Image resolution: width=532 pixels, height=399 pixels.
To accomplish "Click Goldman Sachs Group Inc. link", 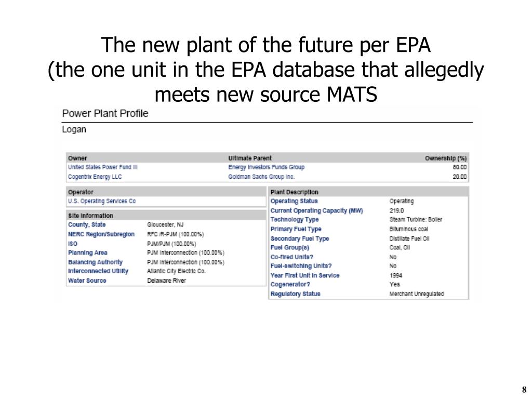I will coord(261,177).
